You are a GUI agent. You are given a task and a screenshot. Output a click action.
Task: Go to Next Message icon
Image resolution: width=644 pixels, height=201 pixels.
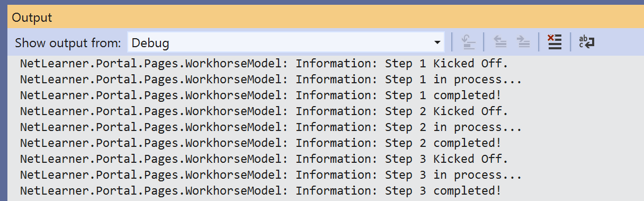[x=523, y=42]
